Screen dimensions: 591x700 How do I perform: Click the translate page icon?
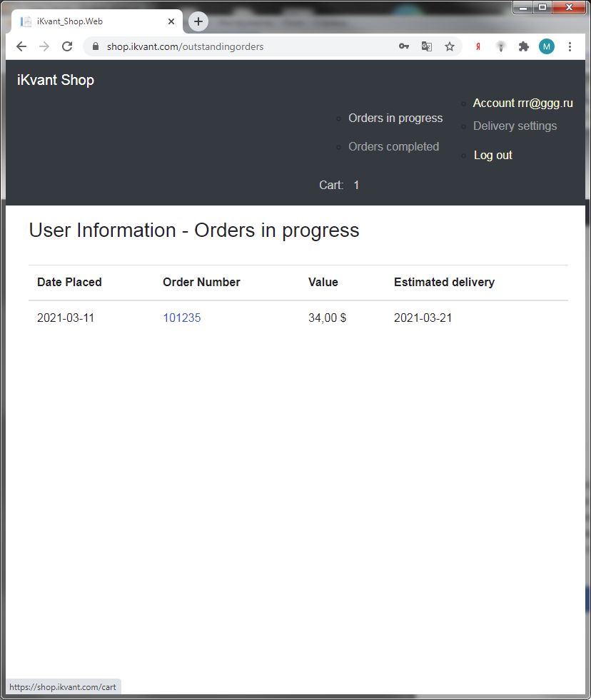427,46
